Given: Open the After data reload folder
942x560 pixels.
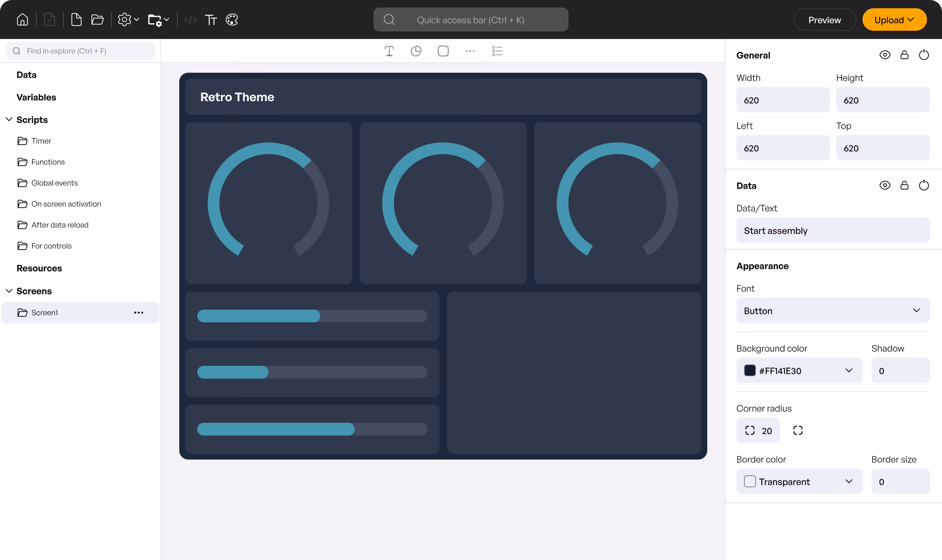Looking at the screenshot, I should click(53, 225).
